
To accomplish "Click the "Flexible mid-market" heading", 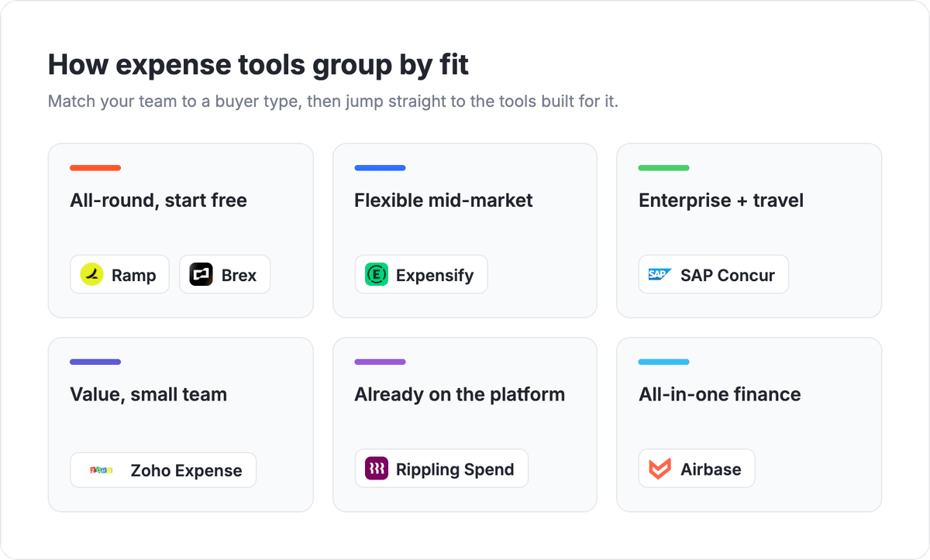I will pyautogui.click(x=443, y=201).
